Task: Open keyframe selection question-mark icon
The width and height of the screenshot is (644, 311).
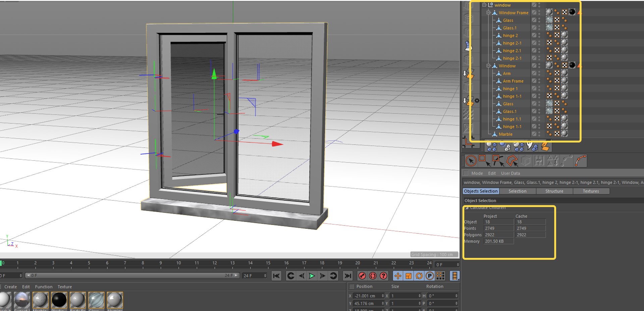Action: tap(383, 276)
